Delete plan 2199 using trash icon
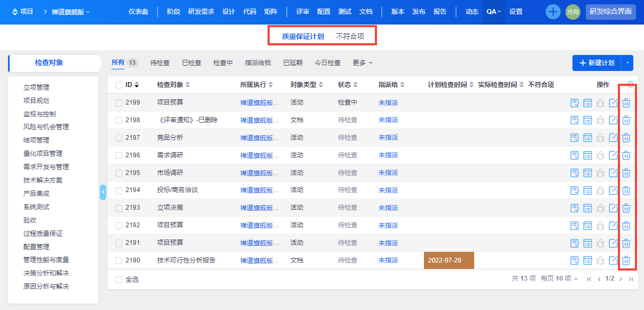This screenshot has width=644, height=310. click(x=626, y=103)
